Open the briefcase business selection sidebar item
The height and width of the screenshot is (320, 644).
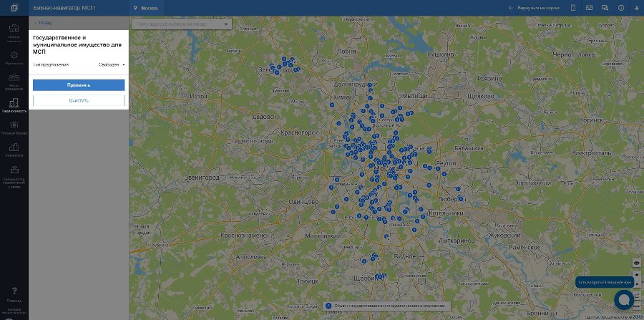point(14,32)
